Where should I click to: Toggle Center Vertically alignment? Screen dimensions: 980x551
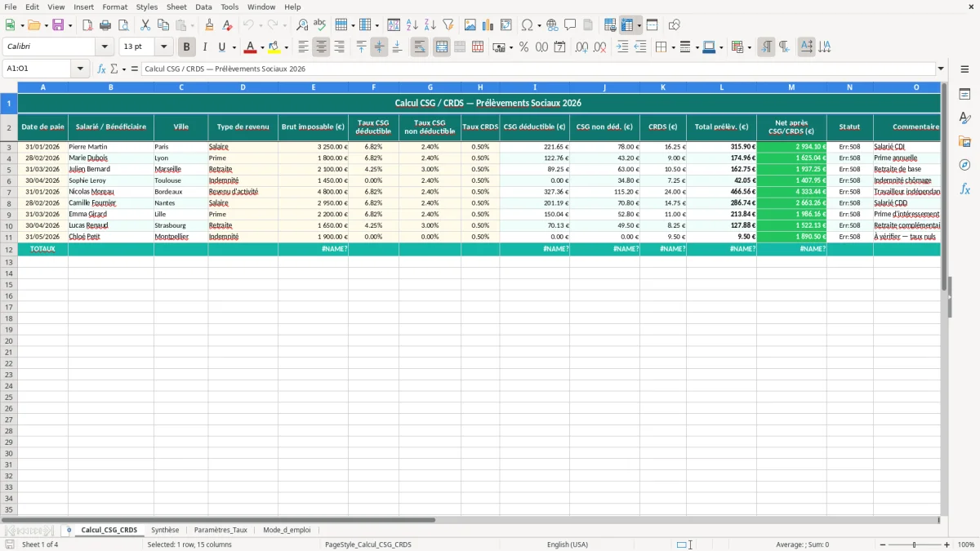pos(379,47)
